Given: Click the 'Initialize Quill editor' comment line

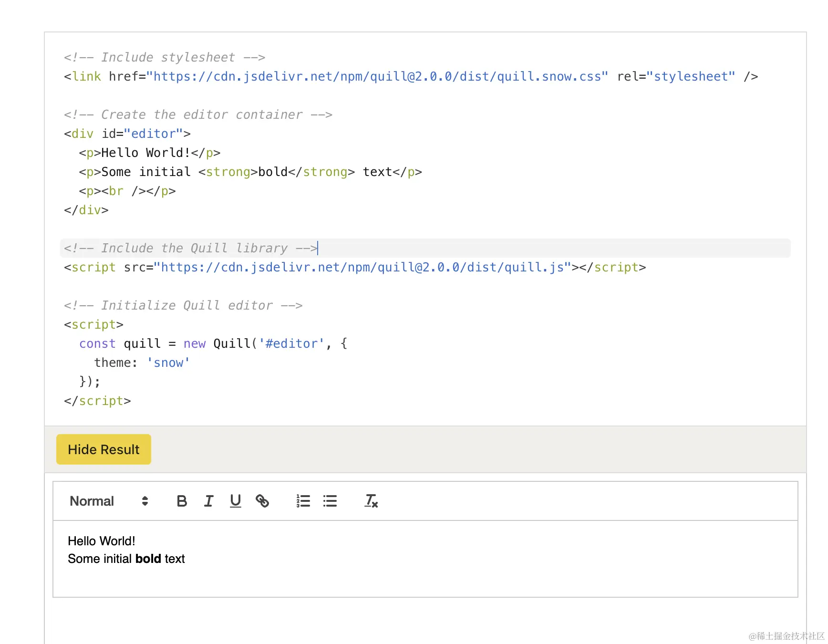Looking at the screenshot, I should click(x=183, y=305).
